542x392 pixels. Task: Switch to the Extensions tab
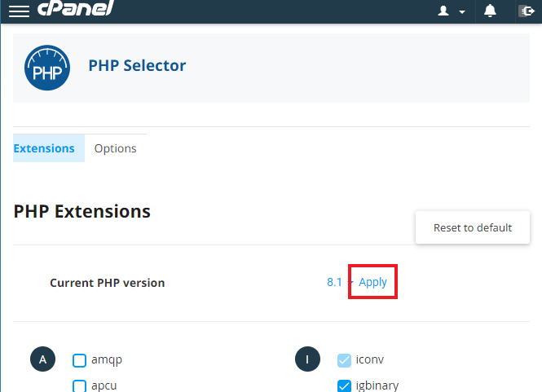44,148
